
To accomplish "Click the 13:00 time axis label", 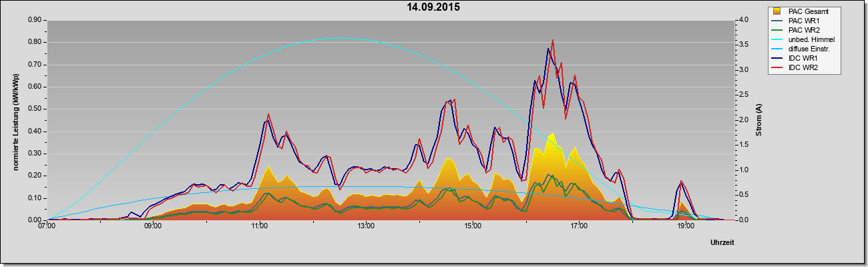I will [x=366, y=227].
